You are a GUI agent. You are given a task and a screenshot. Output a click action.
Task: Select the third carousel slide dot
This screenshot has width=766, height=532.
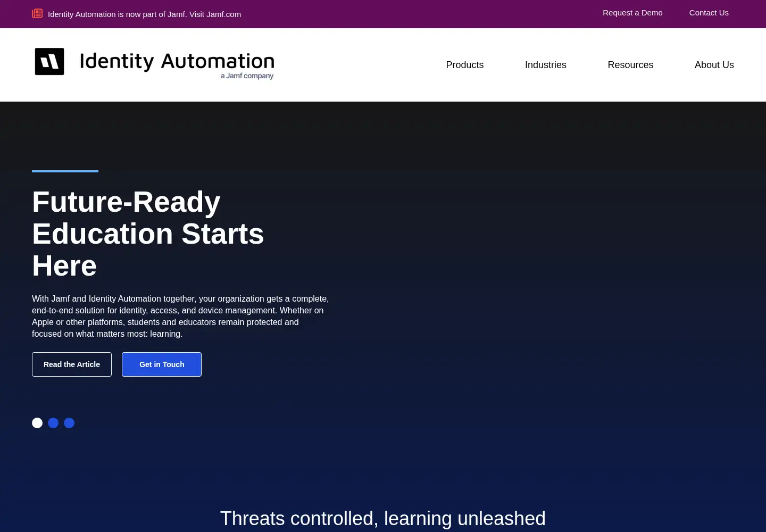point(69,423)
